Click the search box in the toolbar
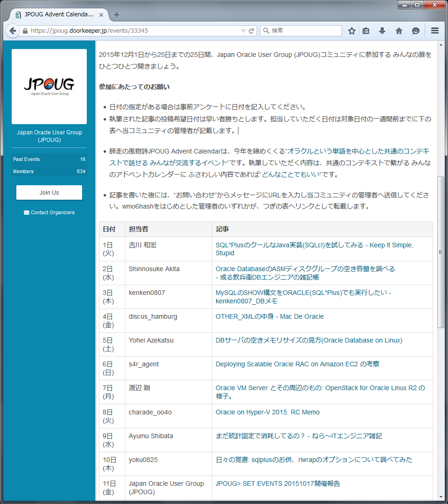 point(301,30)
